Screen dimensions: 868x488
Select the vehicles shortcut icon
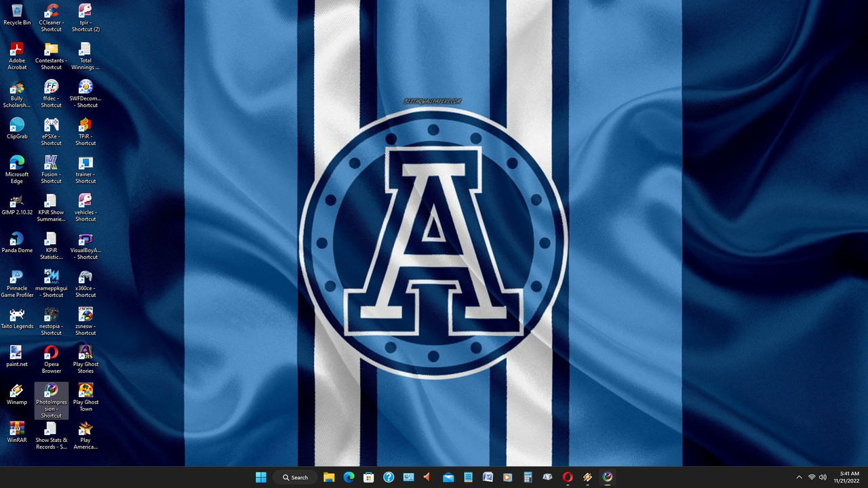[85, 208]
